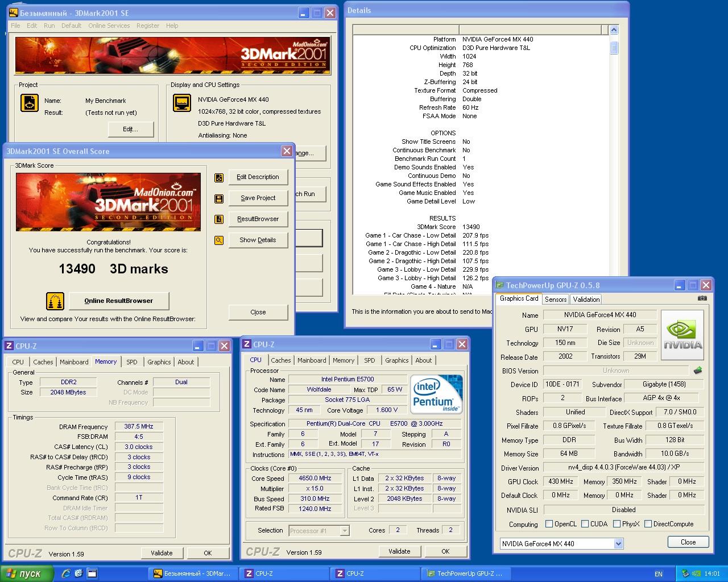
Task: Click the ResultBrowser button
Action: tap(258, 219)
